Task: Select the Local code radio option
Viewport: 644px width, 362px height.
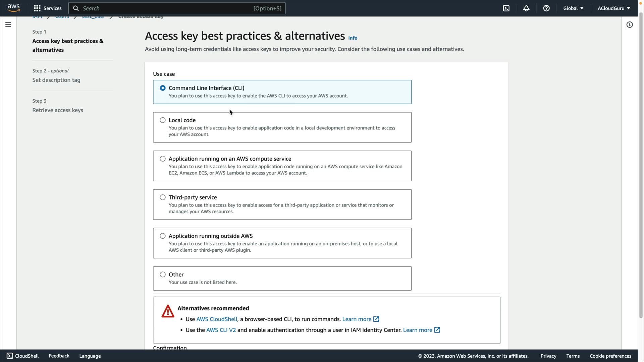Action: coord(163,120)
